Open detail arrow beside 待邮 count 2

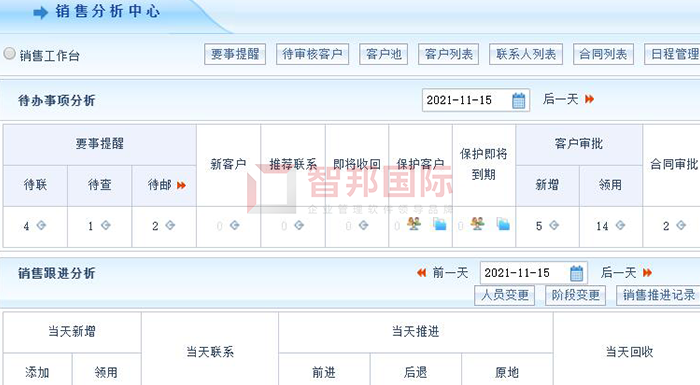pos(170,226)
